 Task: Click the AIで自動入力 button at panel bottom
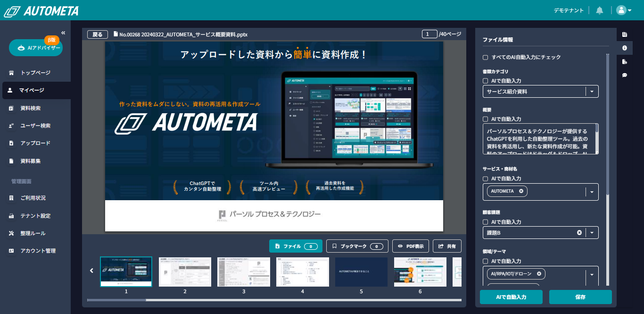(x=511, y=297)
